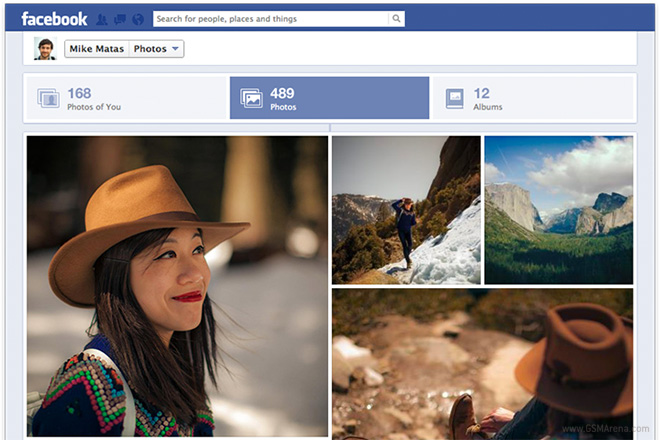Click the 489 Photos tab icon
The image size is (660, 440).
pos(251,98)
